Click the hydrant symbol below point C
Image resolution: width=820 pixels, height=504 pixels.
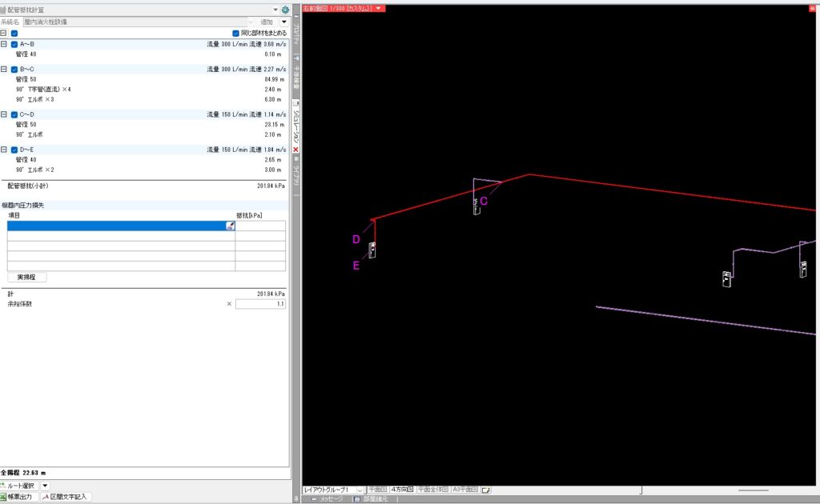coord(476,206)
